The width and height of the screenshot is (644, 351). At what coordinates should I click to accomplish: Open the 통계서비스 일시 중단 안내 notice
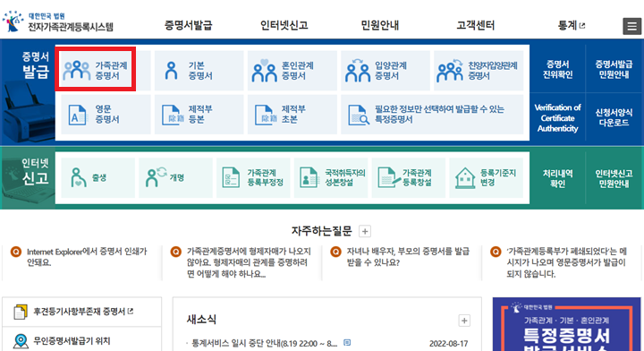[264, 343]
